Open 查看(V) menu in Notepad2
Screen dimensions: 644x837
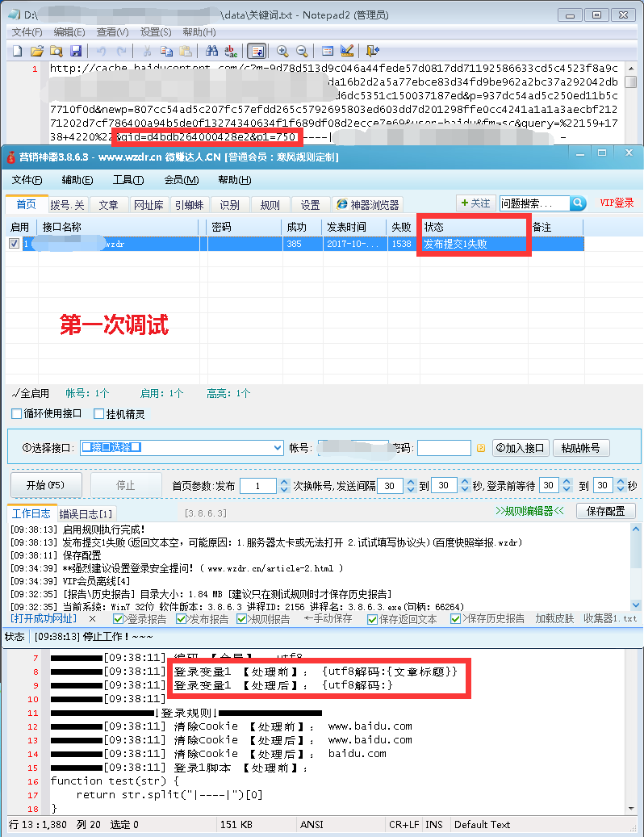point(113,32)
